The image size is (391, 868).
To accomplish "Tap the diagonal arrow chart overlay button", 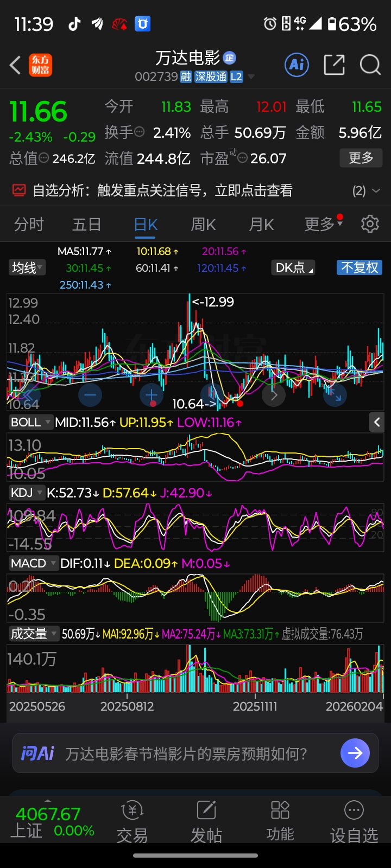I will point(335,395).
